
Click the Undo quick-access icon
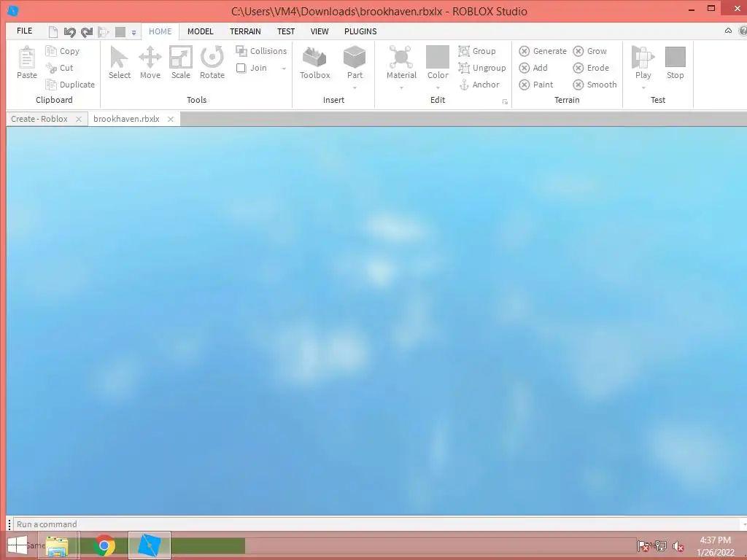click(x=69, y=32)
